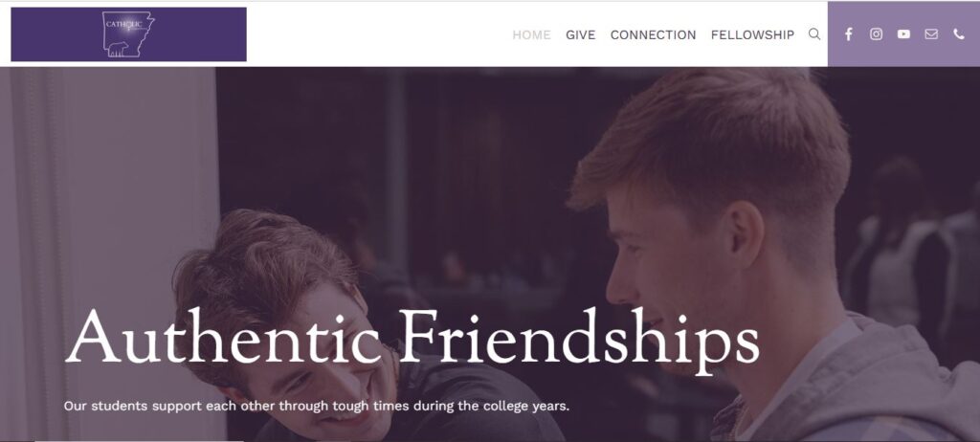Click the email envelope icon
The height and width of the screenshot is (442, 980).
pos(931,34)
